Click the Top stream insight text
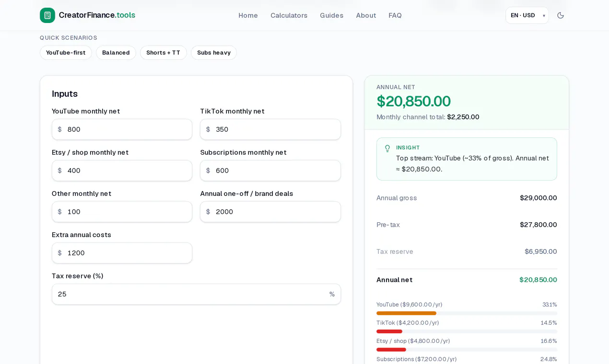 coord(472,163)
